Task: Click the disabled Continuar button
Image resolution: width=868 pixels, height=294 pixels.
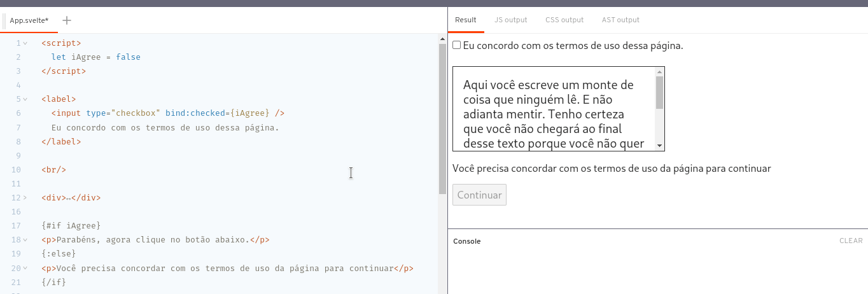Action: [479, 195]
